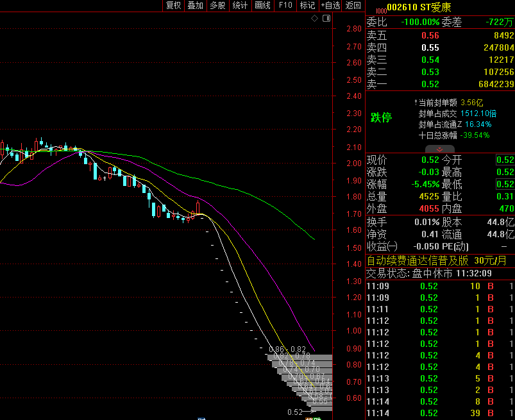Toggle the side panel layout icon

coord(326,19)
